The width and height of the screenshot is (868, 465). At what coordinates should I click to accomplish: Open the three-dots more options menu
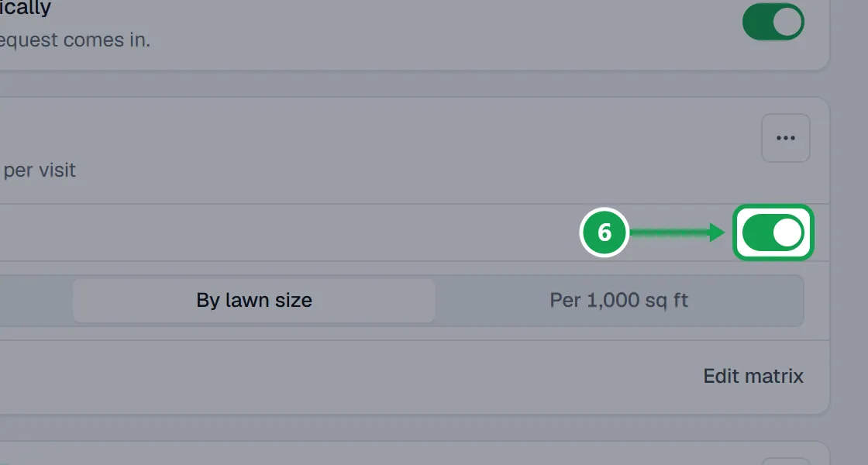[x=786, y=139]
